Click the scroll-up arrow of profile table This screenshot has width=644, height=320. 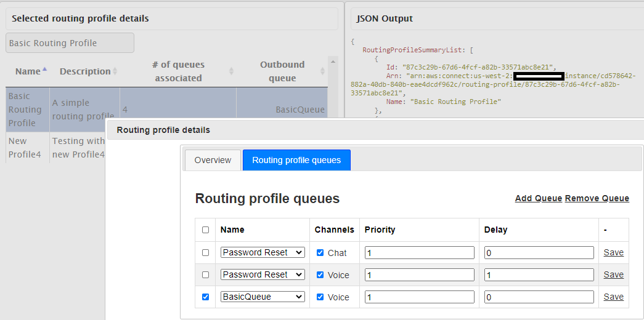click(333, 62)
